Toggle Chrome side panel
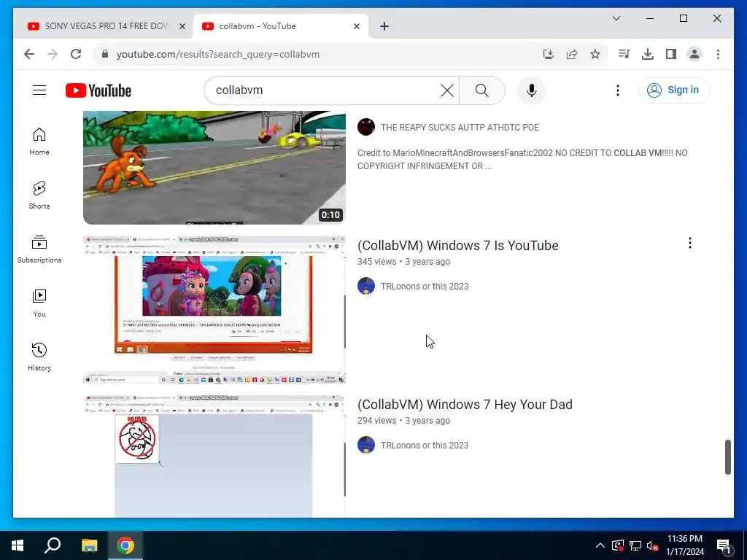 coord(671,54)
